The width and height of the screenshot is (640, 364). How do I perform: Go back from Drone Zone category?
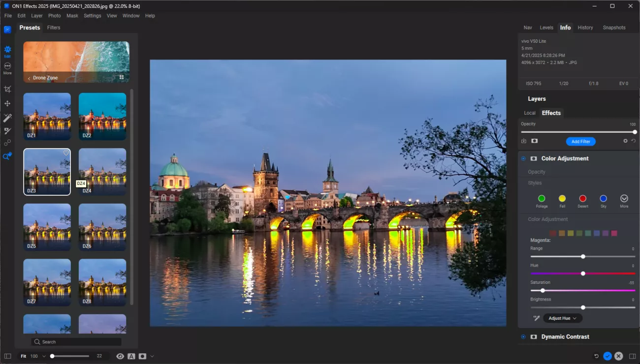(29, 78)
